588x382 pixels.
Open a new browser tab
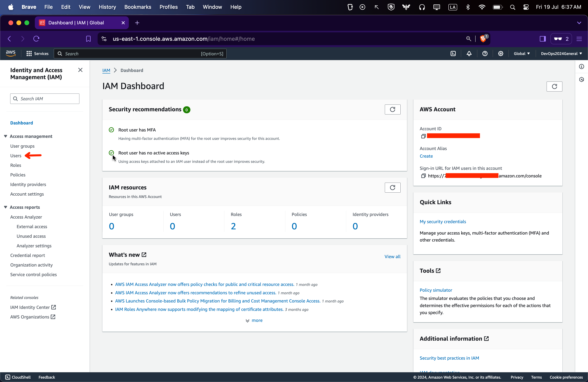click(x=137, y=23)
